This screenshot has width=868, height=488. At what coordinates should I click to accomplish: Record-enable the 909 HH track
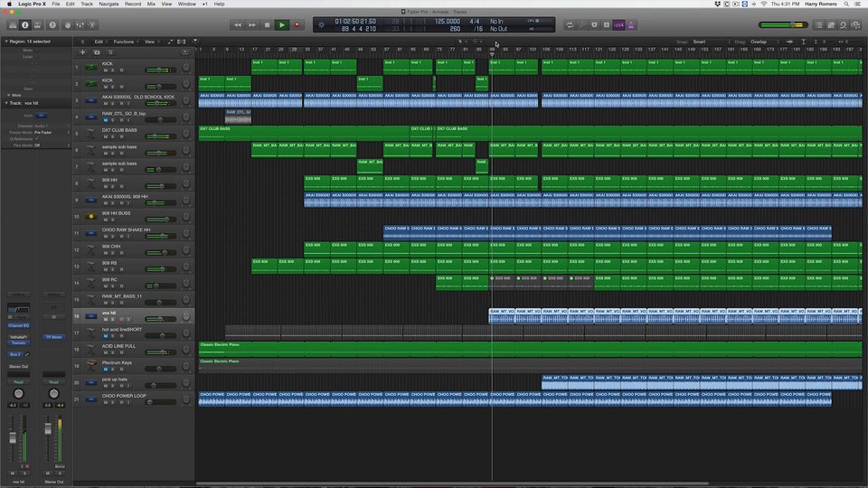pos(121,186)
